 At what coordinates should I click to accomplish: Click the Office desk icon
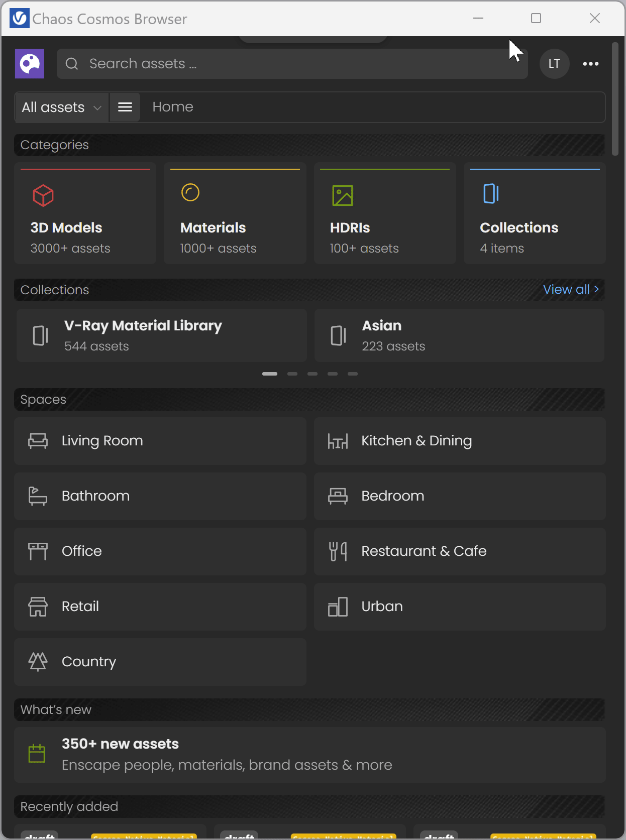point(38,551)
